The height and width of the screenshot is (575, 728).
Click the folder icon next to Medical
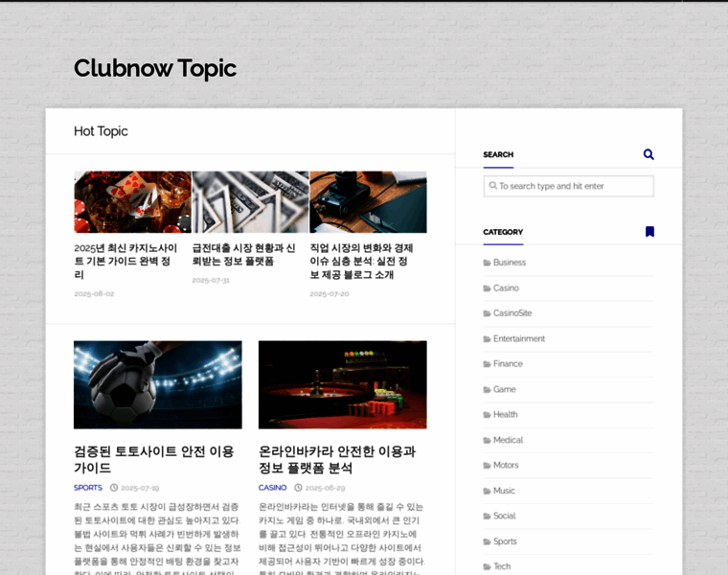487,440
